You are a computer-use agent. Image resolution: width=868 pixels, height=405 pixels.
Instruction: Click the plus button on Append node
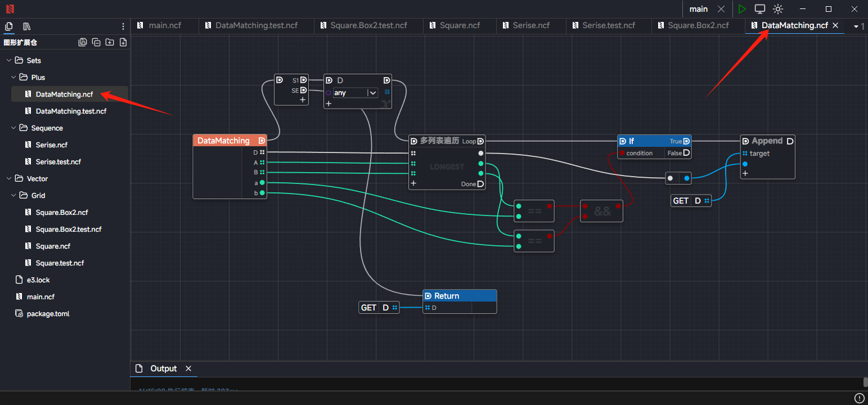(x=745, y=173)
